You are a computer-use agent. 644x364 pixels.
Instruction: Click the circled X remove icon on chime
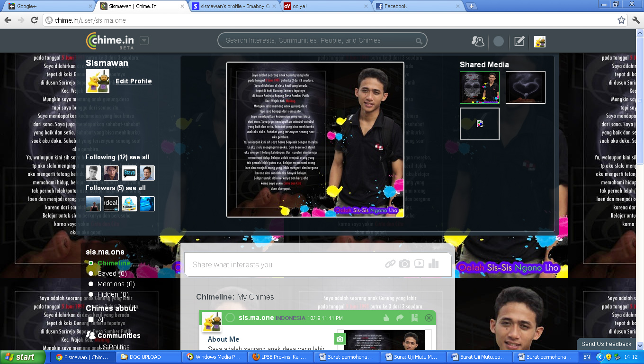coord(429,318)
